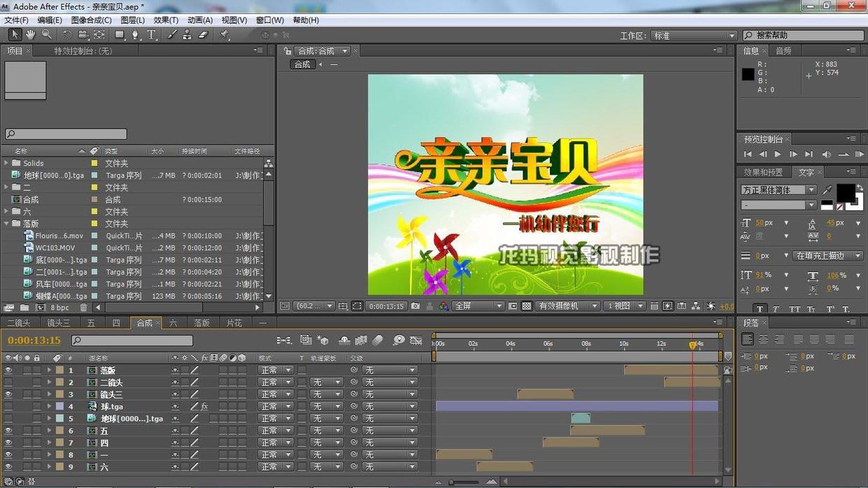
Task: Select the Rectangle mask tool
Action: coord(120,35)
